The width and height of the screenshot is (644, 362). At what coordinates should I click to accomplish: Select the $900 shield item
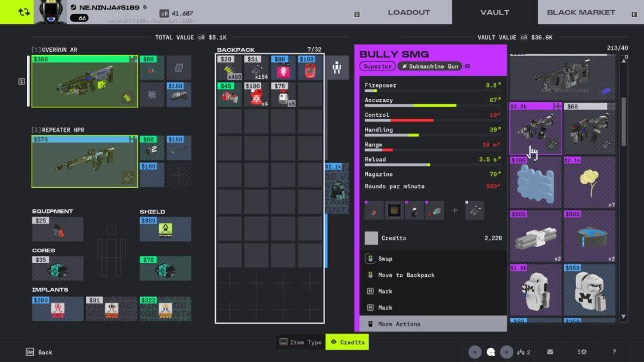pos(165,229)
